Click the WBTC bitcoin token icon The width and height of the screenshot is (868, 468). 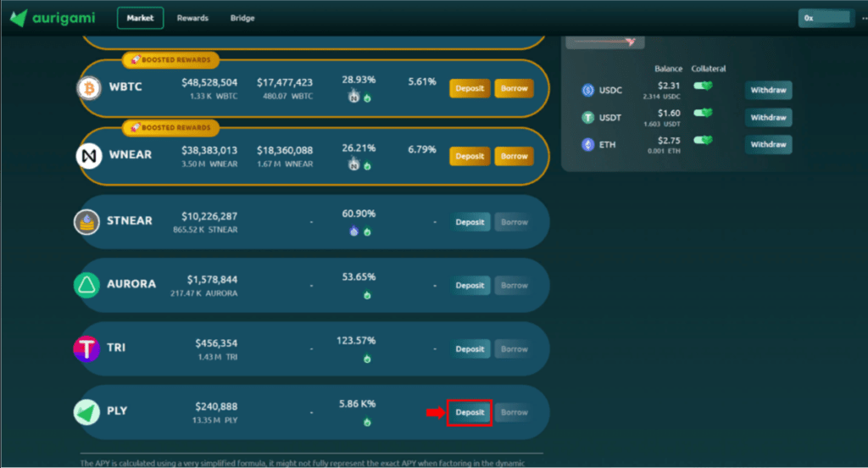(x=88, y=87)
